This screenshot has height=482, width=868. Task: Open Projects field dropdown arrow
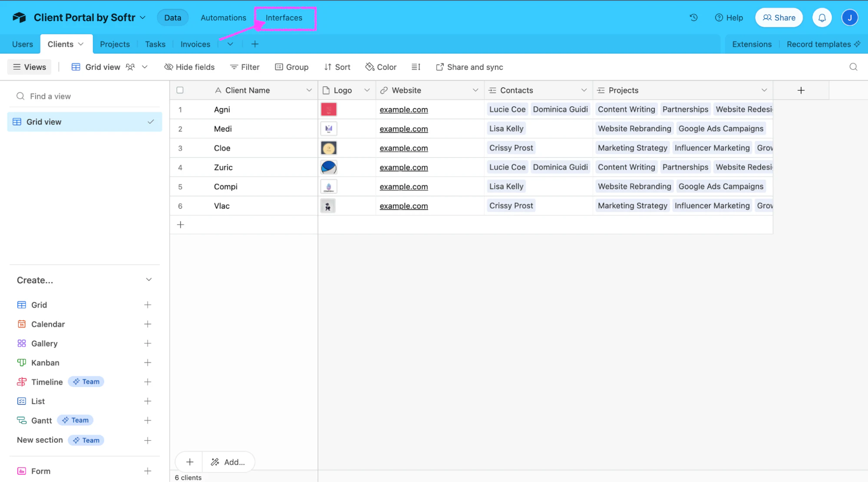pyautogui.click(x=764, y=90)
